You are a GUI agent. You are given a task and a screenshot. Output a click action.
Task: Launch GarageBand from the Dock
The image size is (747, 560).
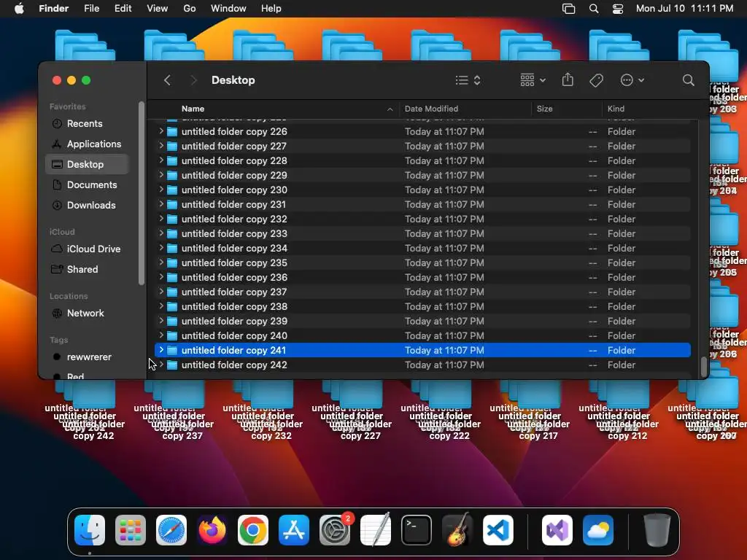pyautogui.click(x=457, y=529)
